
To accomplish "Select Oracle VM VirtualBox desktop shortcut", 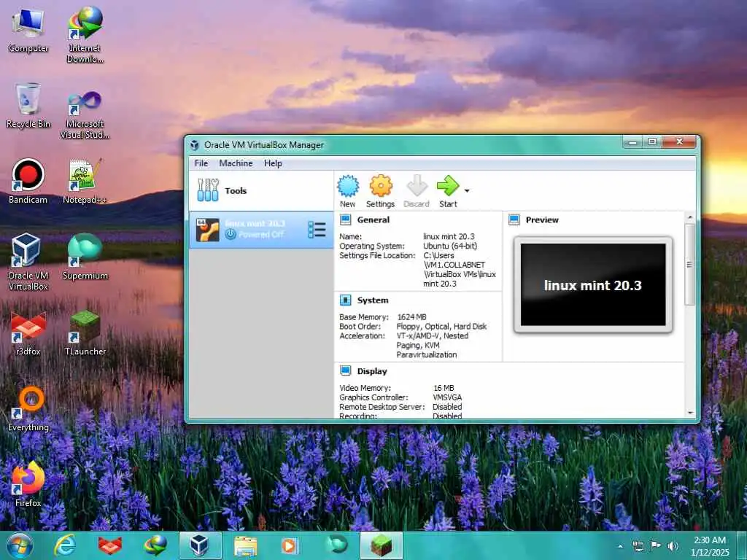I will pyautogui.click(x=28, y=262).
